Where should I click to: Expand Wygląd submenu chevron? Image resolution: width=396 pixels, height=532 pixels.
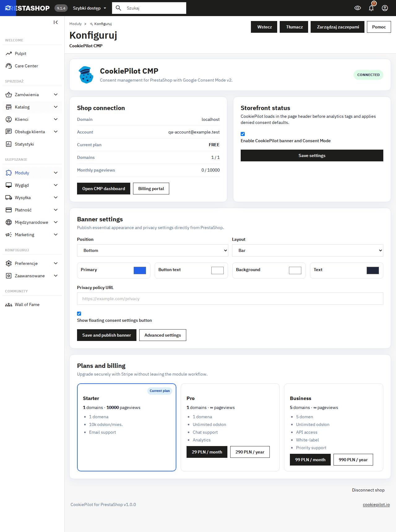tap(56, 185)
